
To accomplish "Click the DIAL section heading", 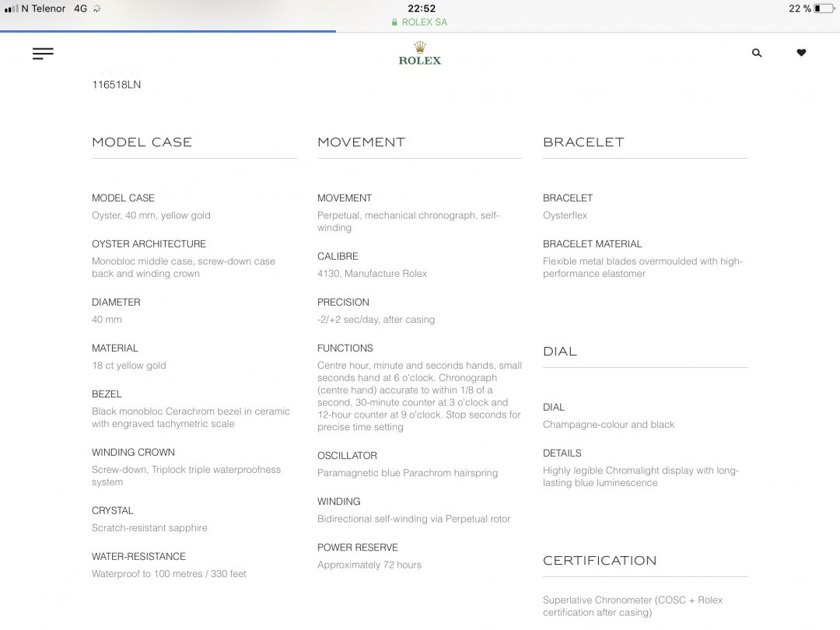I will [x=560, y=352].
